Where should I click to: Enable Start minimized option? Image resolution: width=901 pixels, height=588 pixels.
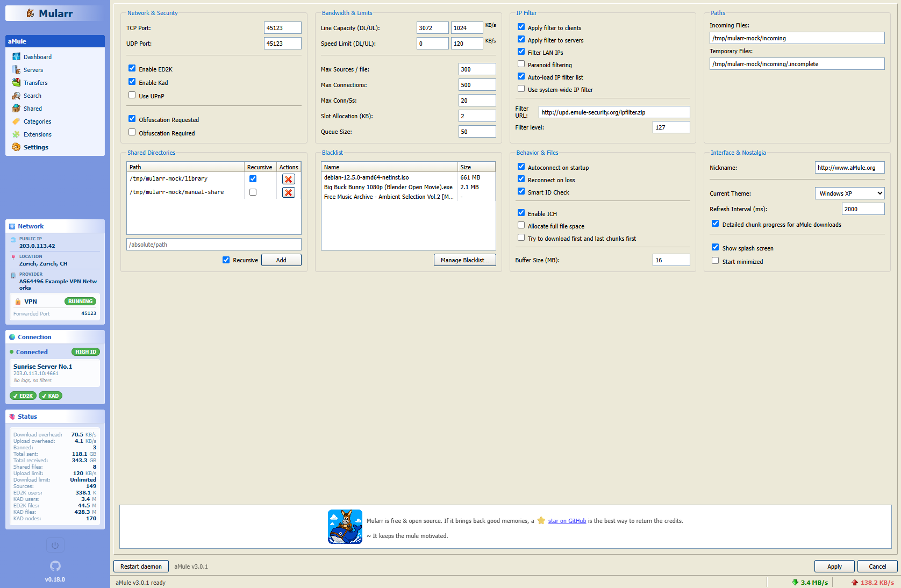tap(715, 261)
